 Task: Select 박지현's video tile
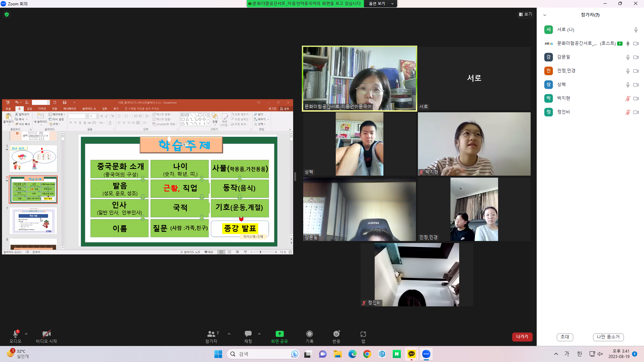point(474,144)
